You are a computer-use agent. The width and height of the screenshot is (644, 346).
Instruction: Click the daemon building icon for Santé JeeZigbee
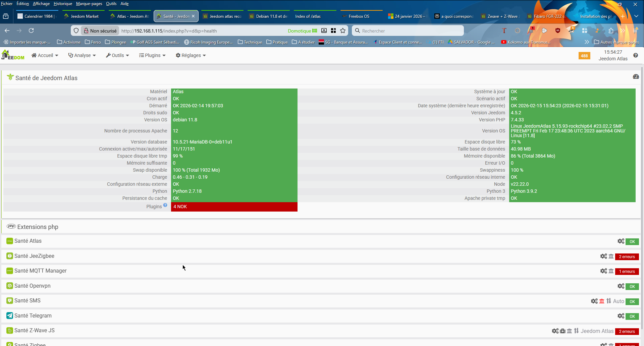click(611, 256)
